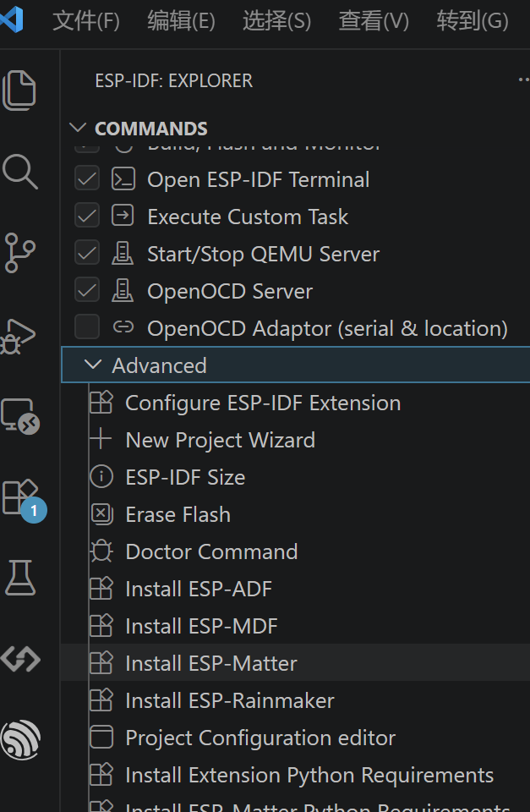Open the Remote Explorer view
Viewport: 530px width, 812px height.
pyautogui.click(x=19, y=416)
